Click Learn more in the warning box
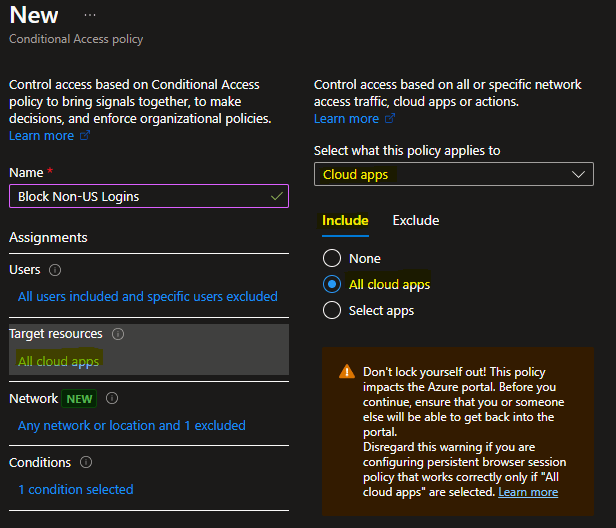The width and height of the screenshot is (616, 528). point(528,492)
